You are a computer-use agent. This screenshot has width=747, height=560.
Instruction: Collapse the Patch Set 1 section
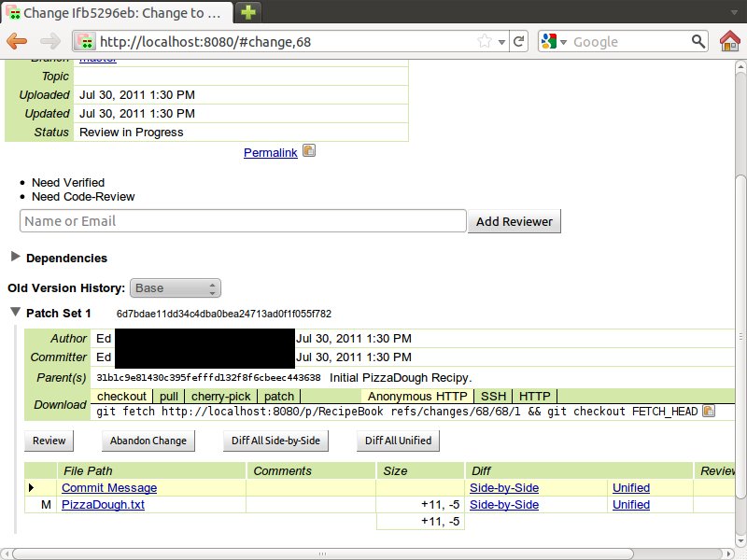point(16,313)
